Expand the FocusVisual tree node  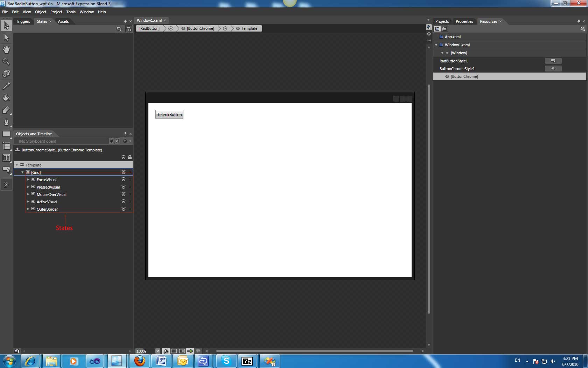28,179
